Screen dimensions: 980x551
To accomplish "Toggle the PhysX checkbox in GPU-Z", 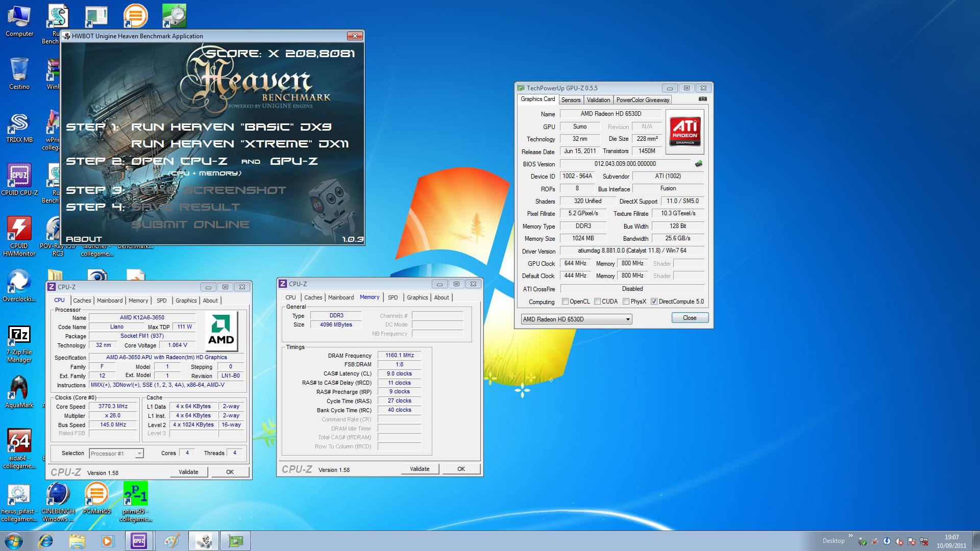I will coord(626,302).
